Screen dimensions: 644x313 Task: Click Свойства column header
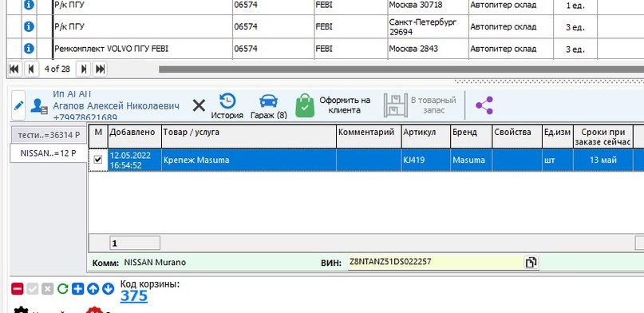pos(517,137)
